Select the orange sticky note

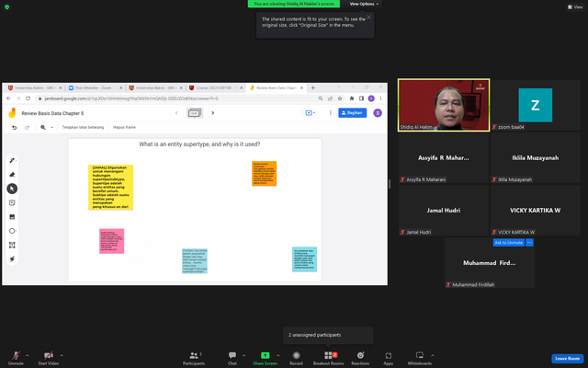(264, 174)
